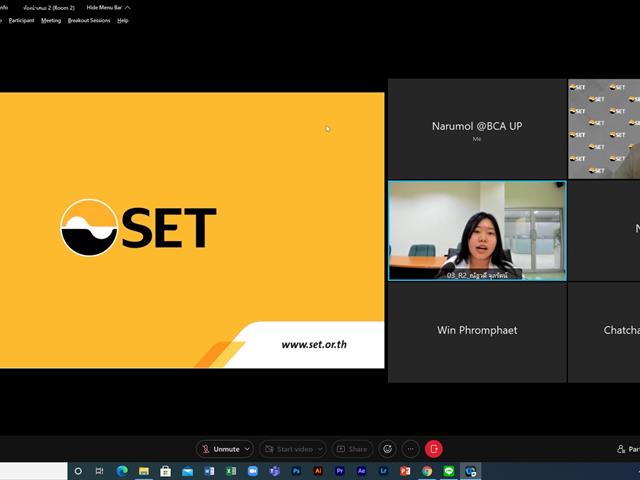640x480 pixels.
Task: Open Microsoft Excel from taskbar
Action: pyautogui.click(x=231, y=471)
